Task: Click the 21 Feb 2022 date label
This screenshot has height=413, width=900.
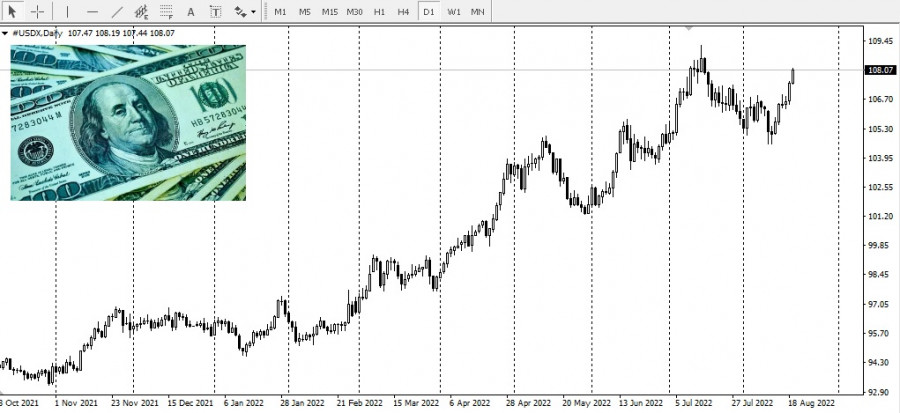Action: point(359,403)
